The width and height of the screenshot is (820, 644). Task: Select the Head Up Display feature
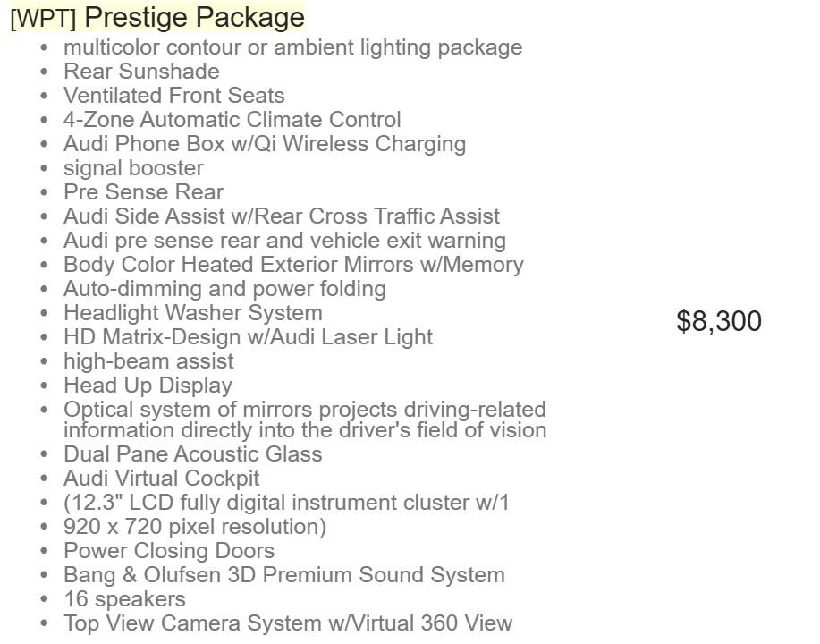coord(148,386)
